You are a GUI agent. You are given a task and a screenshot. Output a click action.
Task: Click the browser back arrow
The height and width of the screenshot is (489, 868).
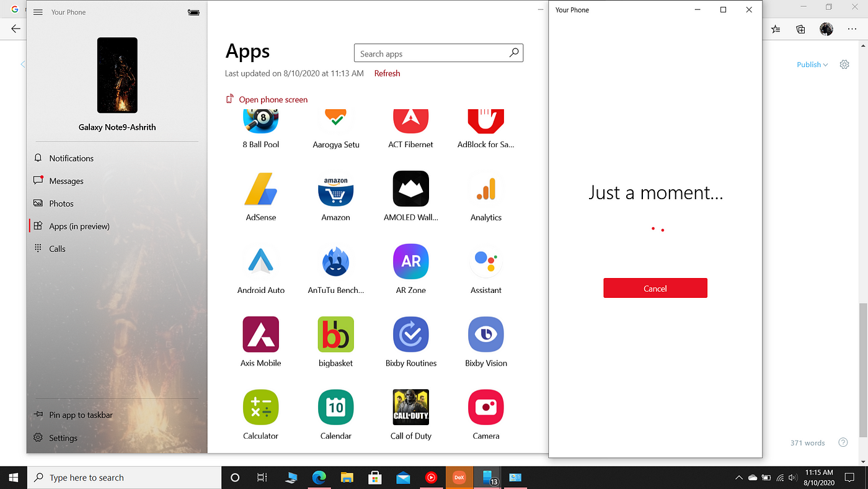[x=15, y=29]
